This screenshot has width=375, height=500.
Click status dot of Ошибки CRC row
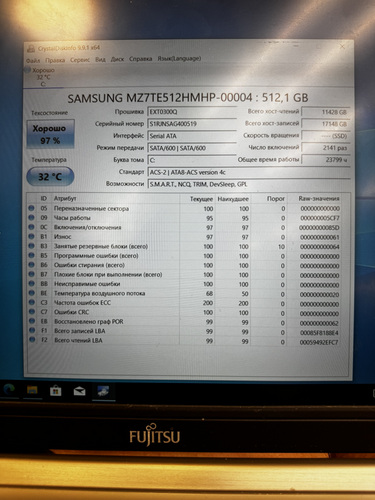pos(31,311)
